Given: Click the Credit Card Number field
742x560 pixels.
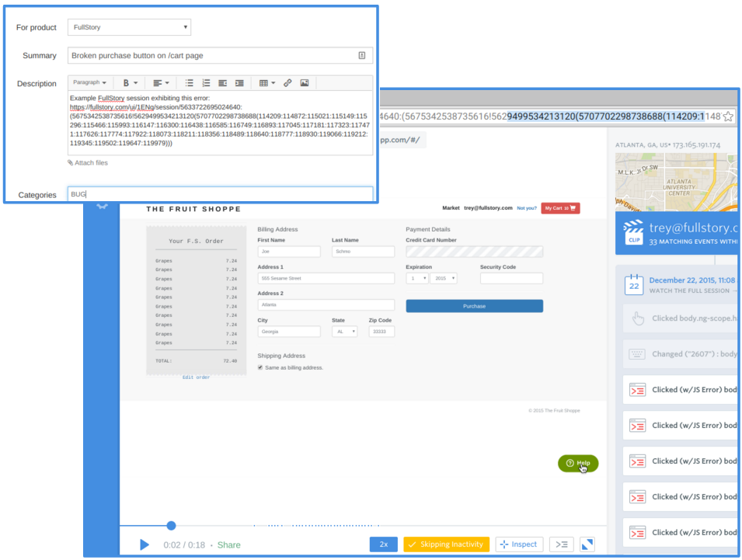Looking at the screenshot, I should (x=474, y=252).
